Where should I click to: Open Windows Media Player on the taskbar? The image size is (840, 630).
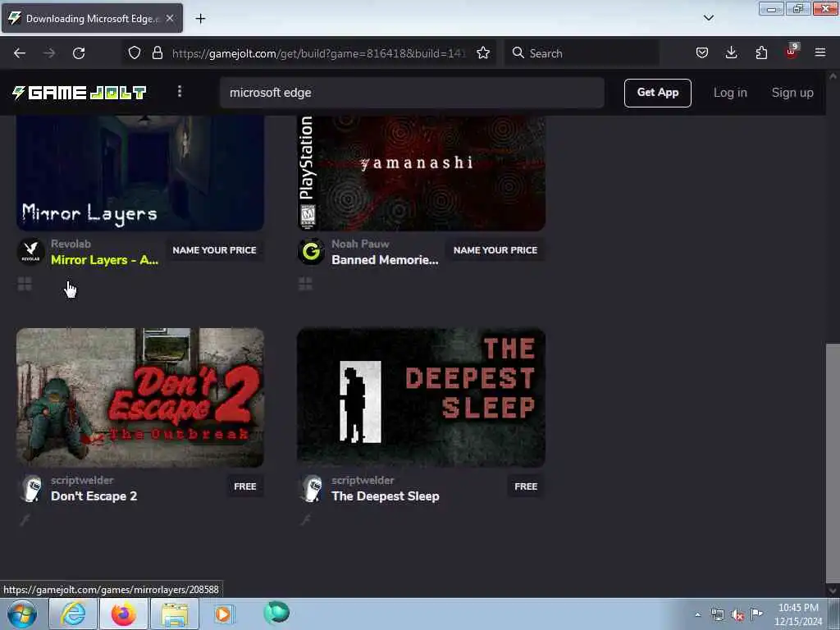point(223,614)
